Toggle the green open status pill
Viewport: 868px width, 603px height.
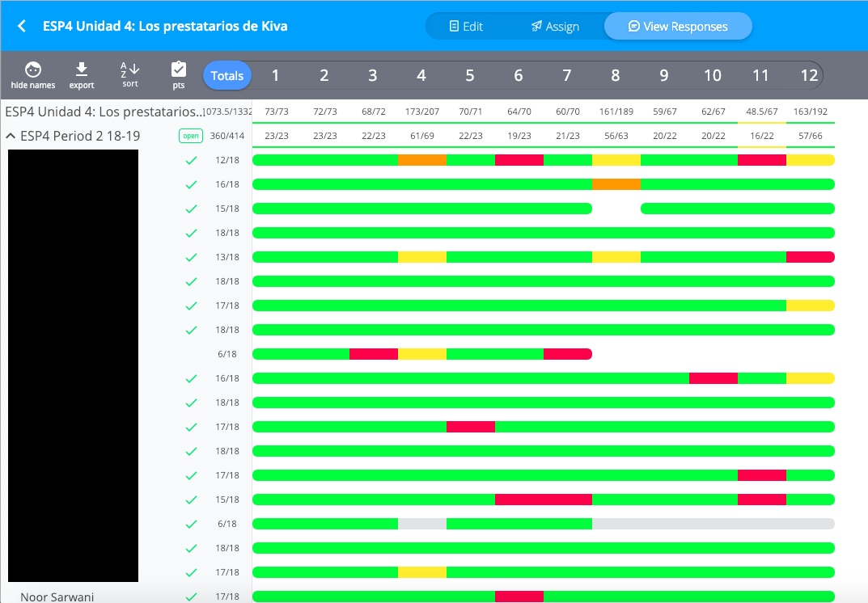[x=190, y=136]
